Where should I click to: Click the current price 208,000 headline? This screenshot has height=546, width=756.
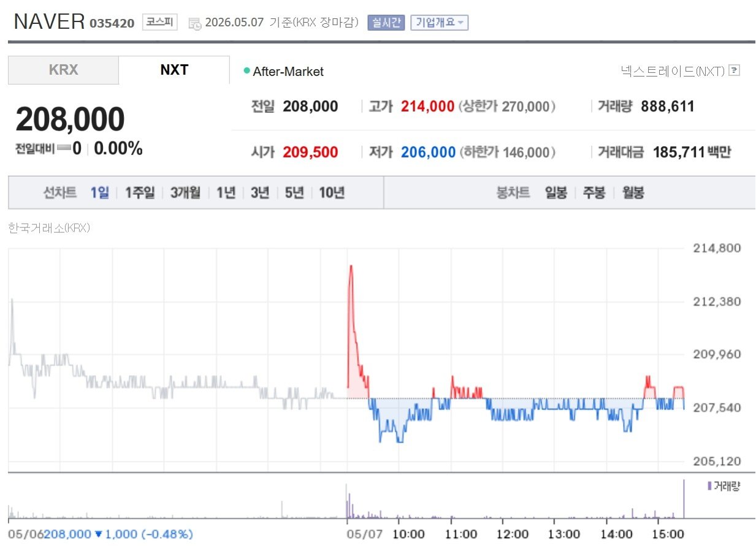click(70, 119)
